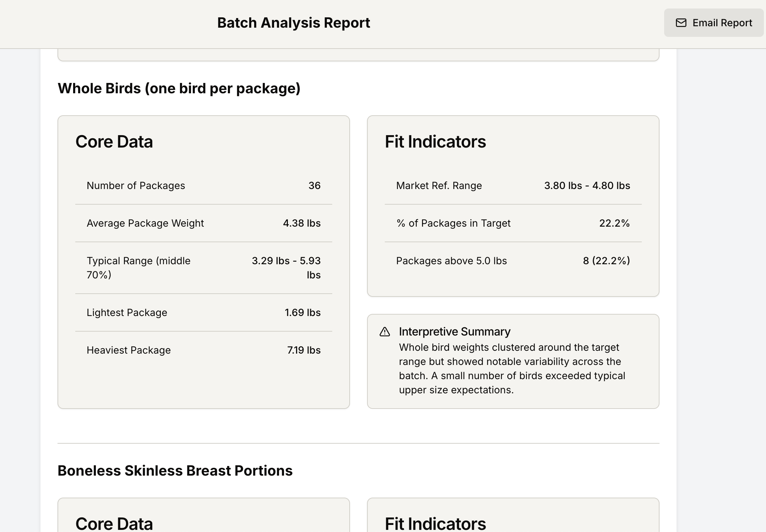Click Packages above 5.0 lbs value
The image size is (766, 532).
coord(606,261)
